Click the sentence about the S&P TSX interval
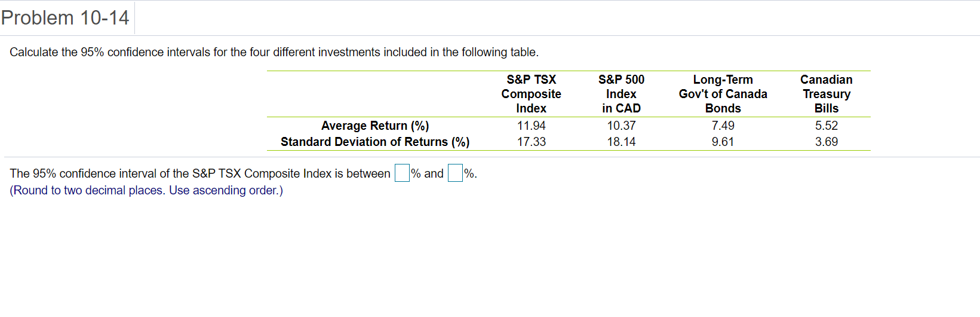Viewport: 980px width, 317px height. coord(200,173)
